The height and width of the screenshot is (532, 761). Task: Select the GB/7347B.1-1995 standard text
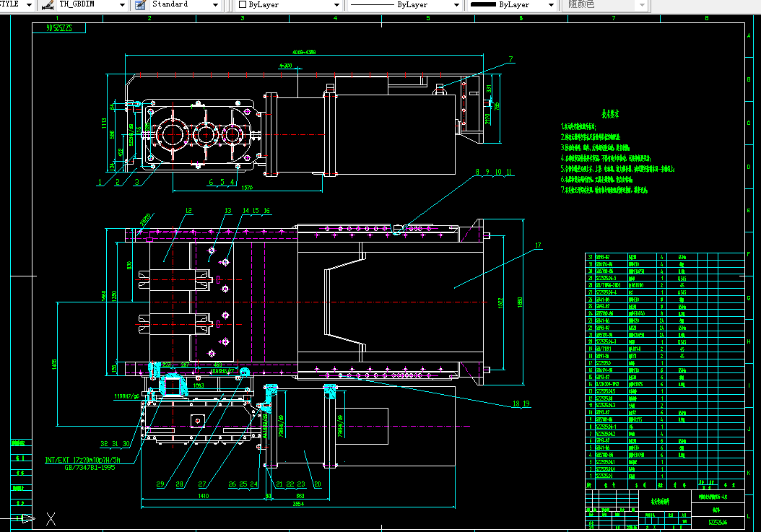90,468
